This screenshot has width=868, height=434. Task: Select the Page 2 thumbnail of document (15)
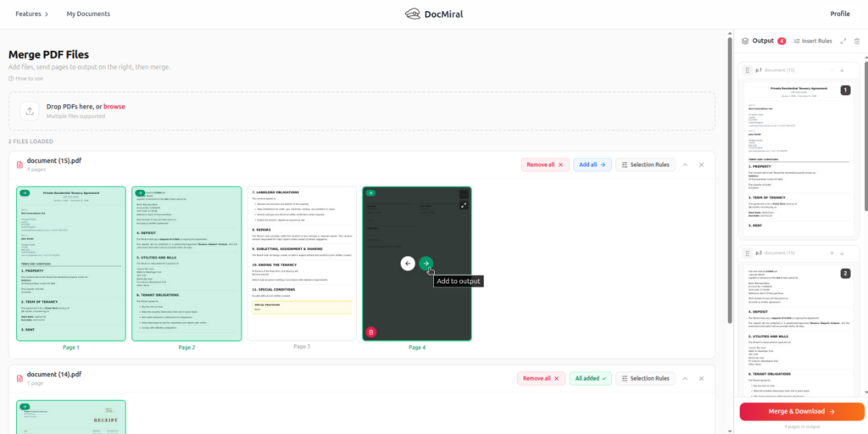(186, 264)
